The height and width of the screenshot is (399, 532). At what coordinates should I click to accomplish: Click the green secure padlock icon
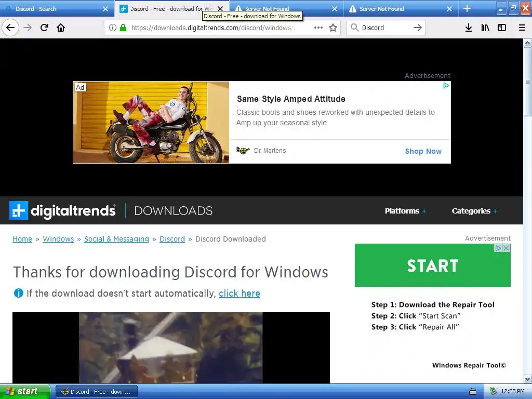click(x=123, y=28)
